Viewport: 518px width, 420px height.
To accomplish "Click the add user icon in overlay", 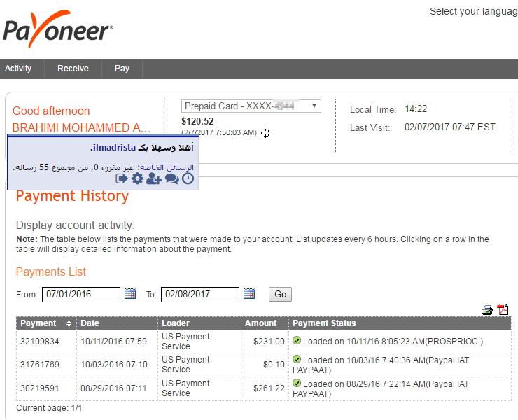I will pyautogui.click(x=154, y=178).
